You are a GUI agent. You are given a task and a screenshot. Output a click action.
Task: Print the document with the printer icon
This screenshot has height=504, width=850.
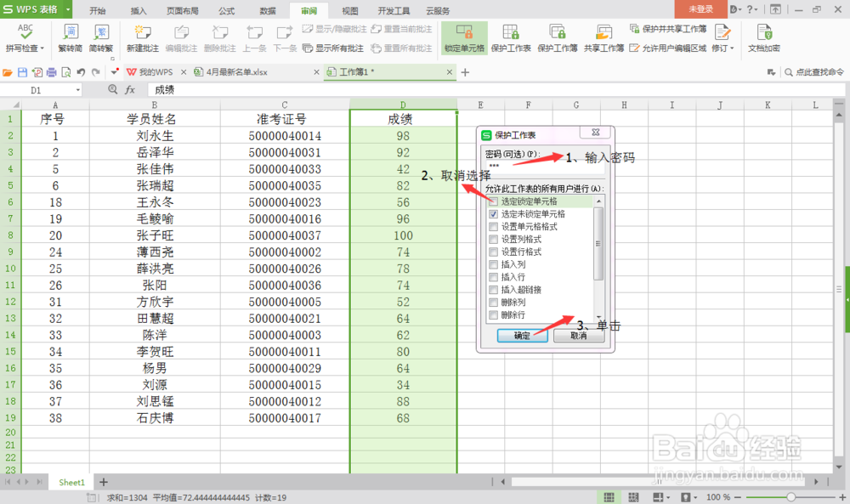52,72
